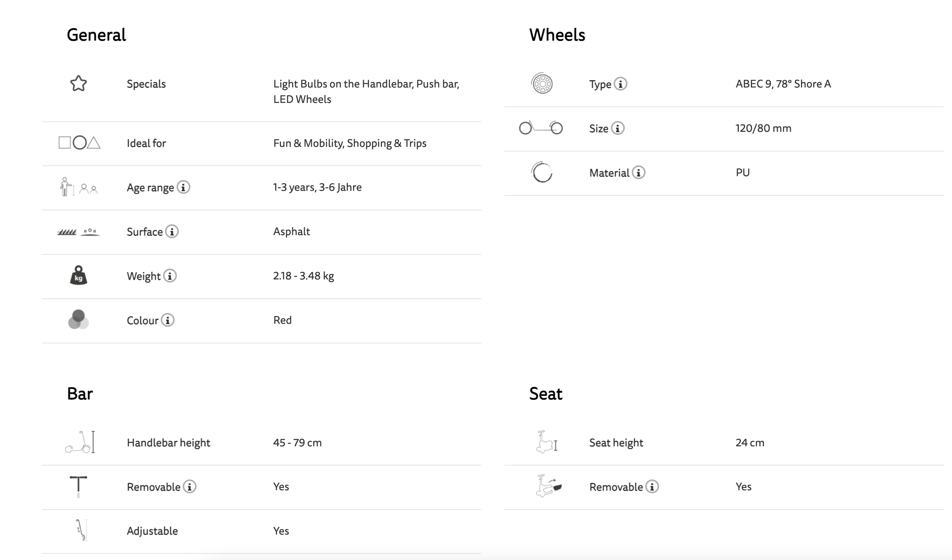Image resolution: width=952 pixels, height=560 pixels.
Task: Click the Bar Removable info icon
Action: [190, 487]
